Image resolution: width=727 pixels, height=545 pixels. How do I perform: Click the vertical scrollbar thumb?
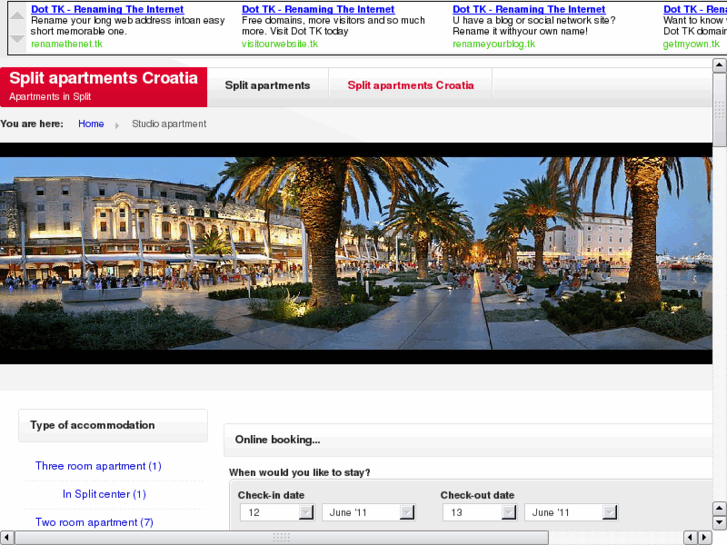[x=719, y=110]
